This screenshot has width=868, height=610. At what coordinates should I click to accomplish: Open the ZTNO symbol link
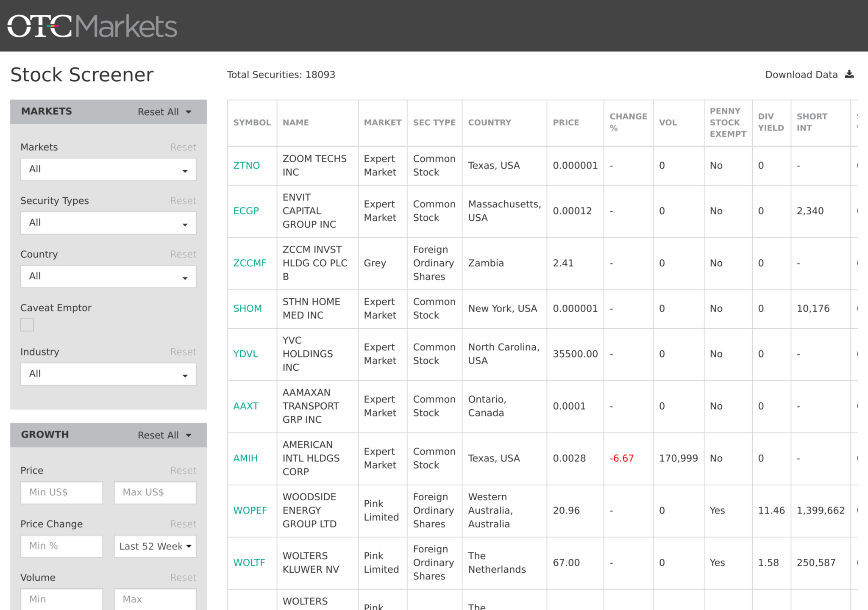click(246, 166)
